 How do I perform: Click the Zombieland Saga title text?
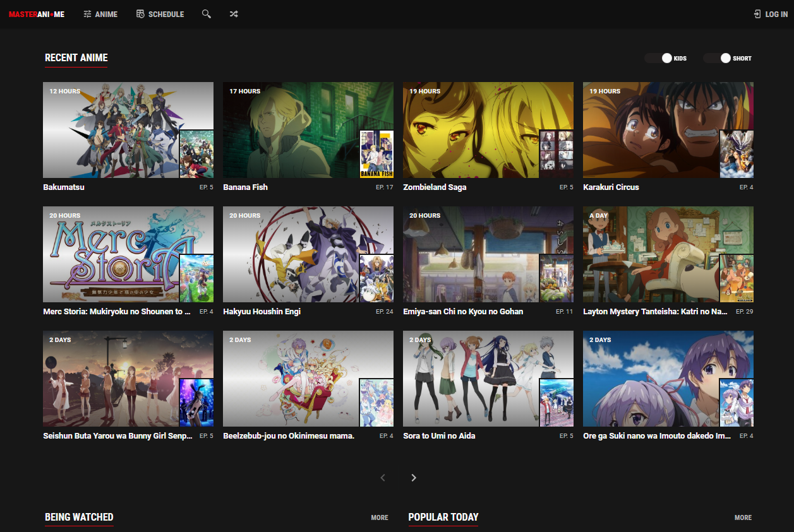coord(435,187)
